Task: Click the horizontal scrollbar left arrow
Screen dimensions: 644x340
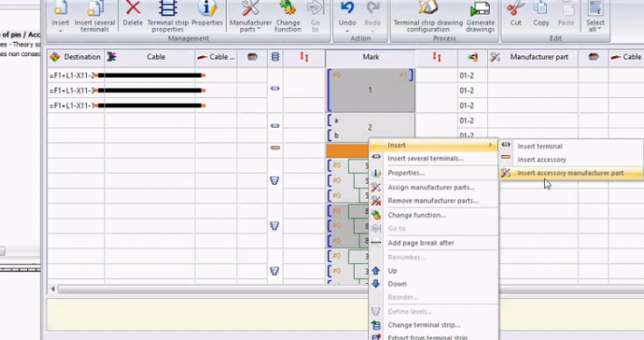Action: [x=53, y=289]
